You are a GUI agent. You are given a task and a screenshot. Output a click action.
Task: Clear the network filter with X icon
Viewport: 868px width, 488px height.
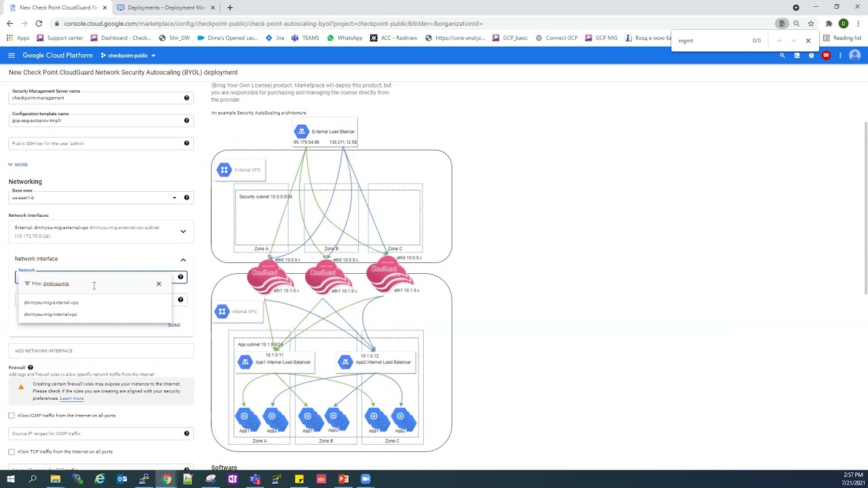pos(159,284)
